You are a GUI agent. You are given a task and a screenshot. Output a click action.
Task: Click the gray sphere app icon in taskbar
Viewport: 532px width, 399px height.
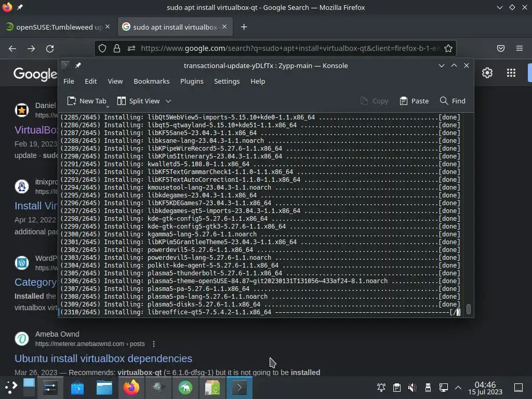point(158,388)
